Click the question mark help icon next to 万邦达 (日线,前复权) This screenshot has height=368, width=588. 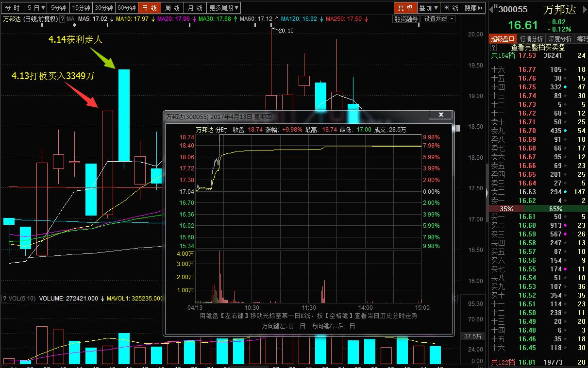62,19
